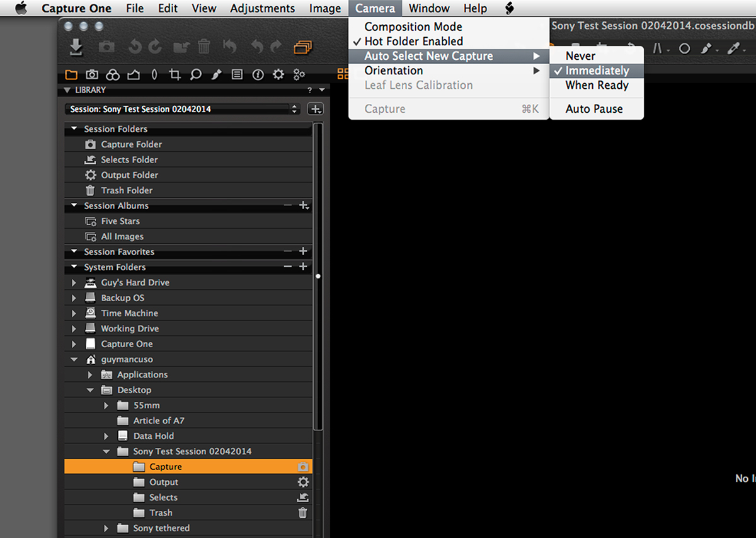The height and width of the screenshot is (538, 756).
Task: Select the Five Stars album
Action: [188, 221]
